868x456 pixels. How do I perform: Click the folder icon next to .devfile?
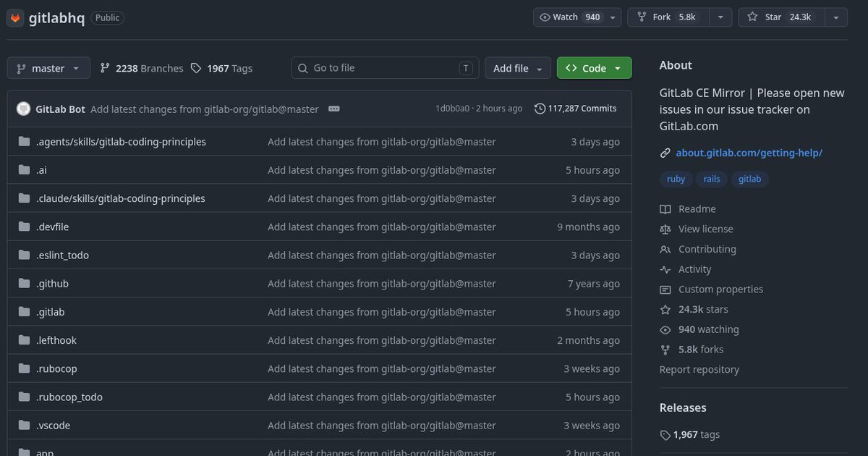pyautogui.click(x=24, y=227)
